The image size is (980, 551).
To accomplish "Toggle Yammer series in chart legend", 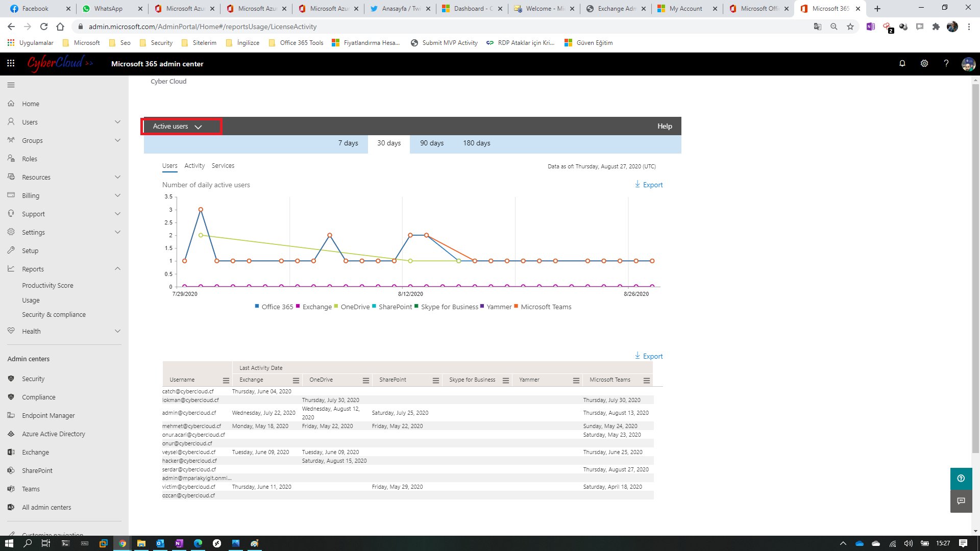I will point(496,307).
